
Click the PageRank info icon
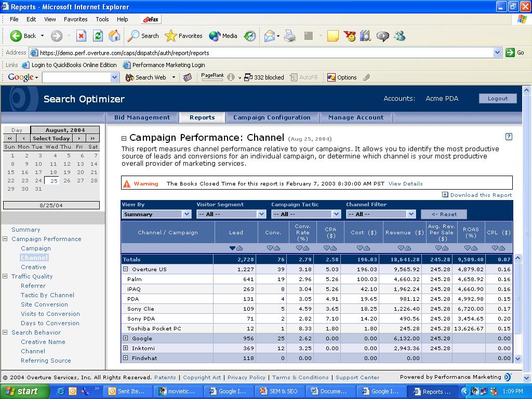[x=231, y=77]
